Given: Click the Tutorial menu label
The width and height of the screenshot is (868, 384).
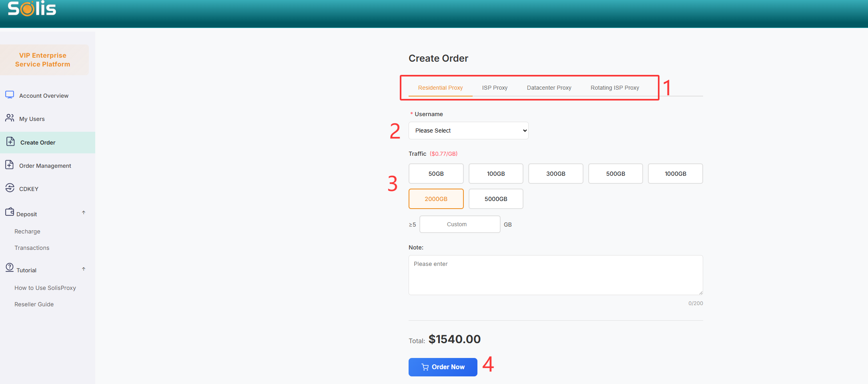Looking at the screenshot, I should click(26, 270).
